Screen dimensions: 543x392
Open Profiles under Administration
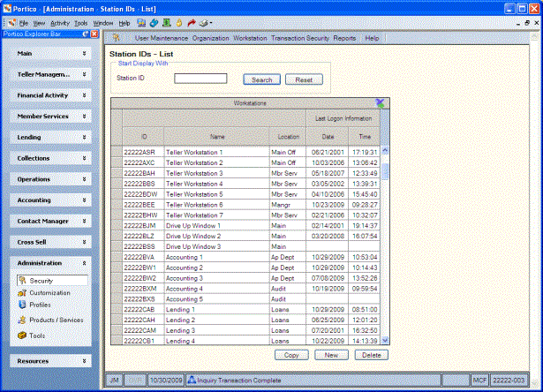[x=34, y=305]
